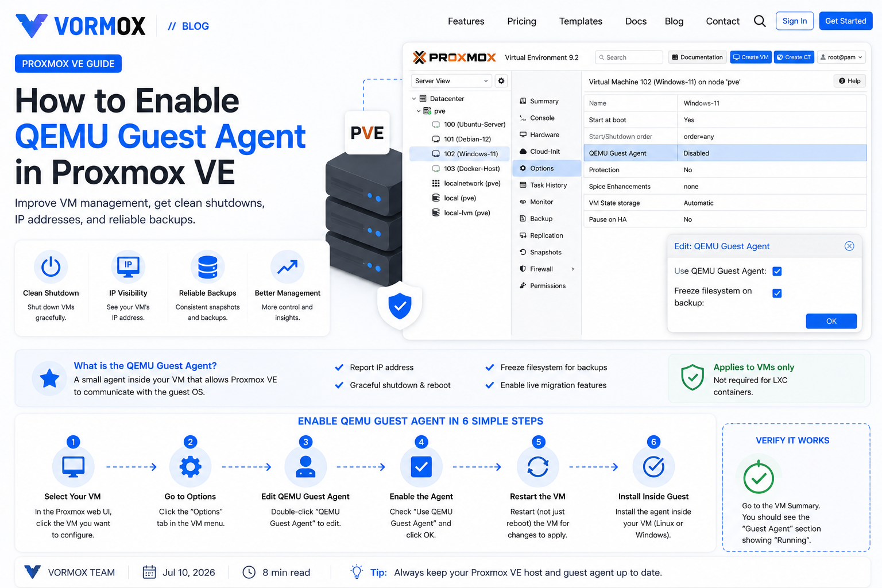The width and height of the screenshot is (882, 588).
Task: Click step 1 Select Your VM monitor icon
Action: pos(73,466)
